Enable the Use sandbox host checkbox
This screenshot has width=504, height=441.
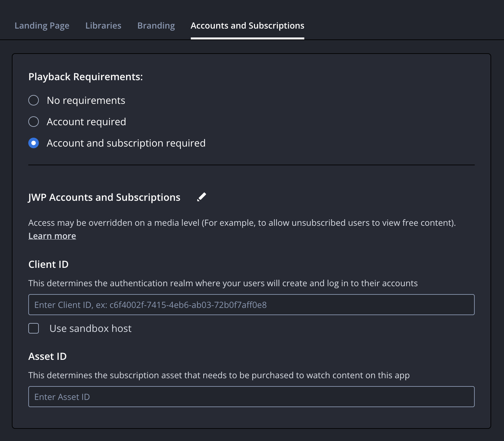(34, 328)
